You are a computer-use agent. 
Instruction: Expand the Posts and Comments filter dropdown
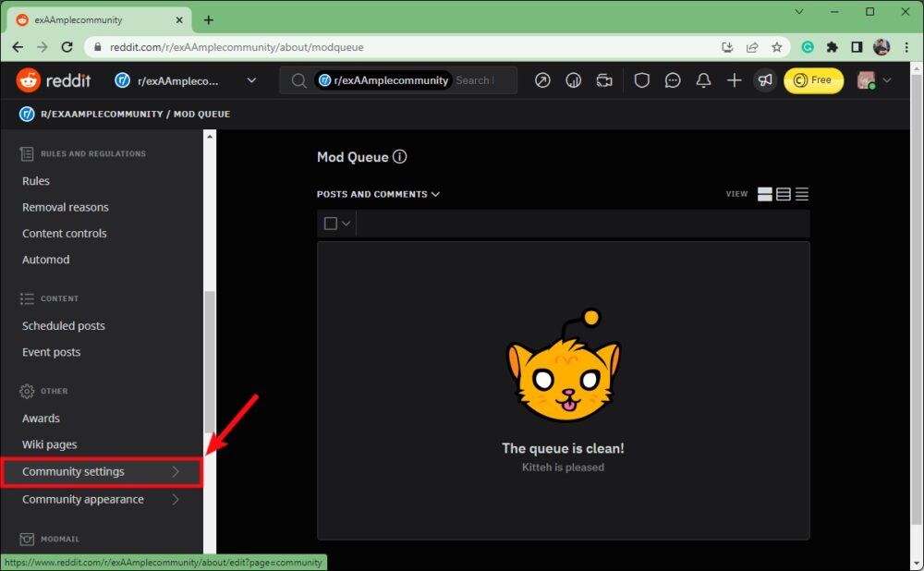[378, 194]
